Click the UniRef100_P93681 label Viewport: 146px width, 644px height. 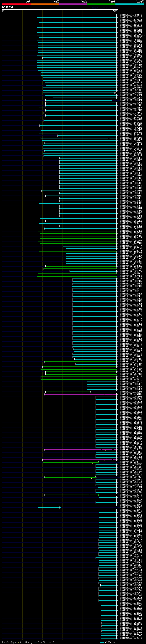[131, 15]
